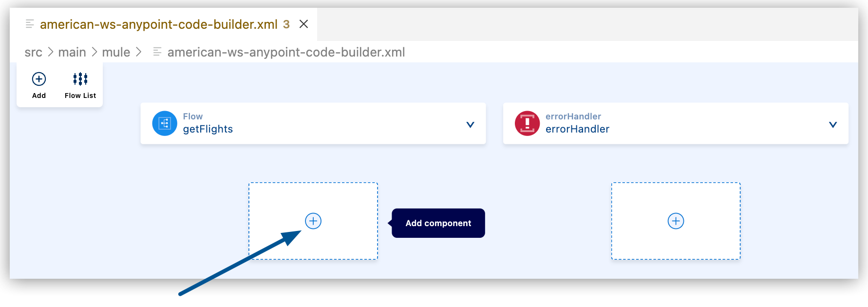Click the getFlights flow name

point(208,129)
